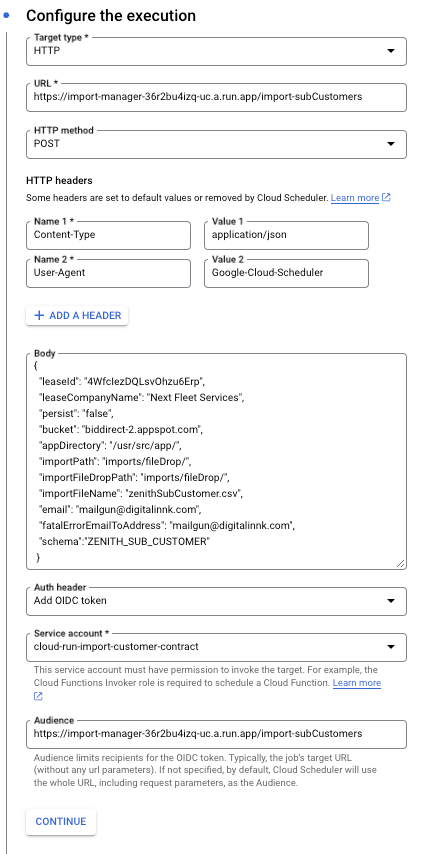Click the CONTINUE button
This screenshot has height=854, width=430.
[61, 822]
